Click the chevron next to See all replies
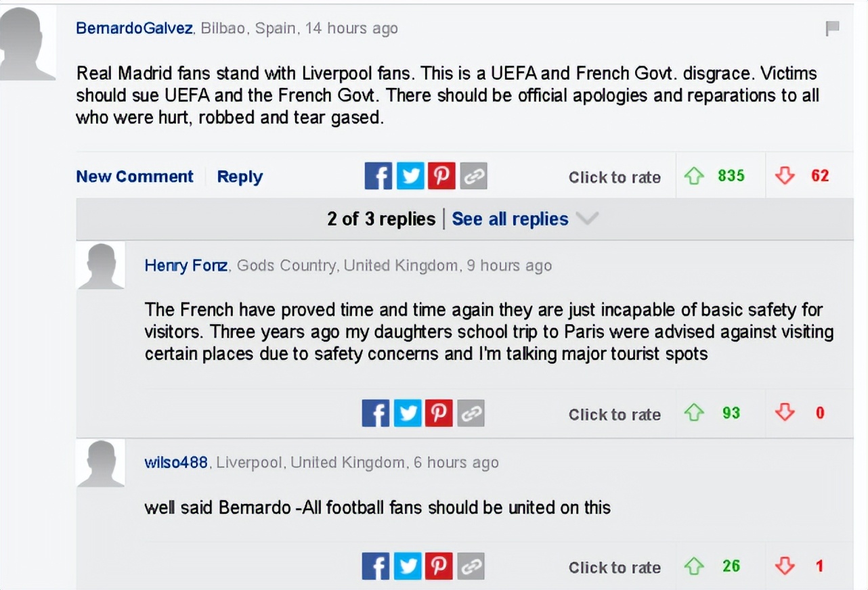868x590 pixels. tap(586, 219)
